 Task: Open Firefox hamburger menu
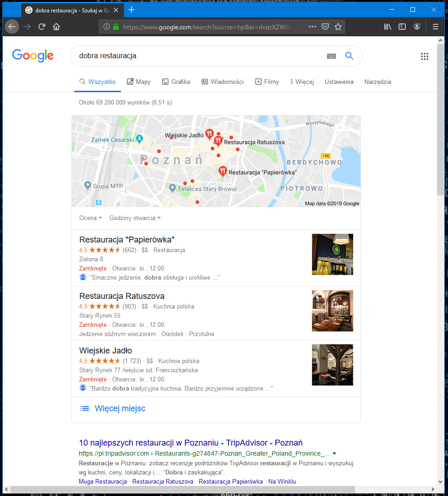(x=435, y=27)
